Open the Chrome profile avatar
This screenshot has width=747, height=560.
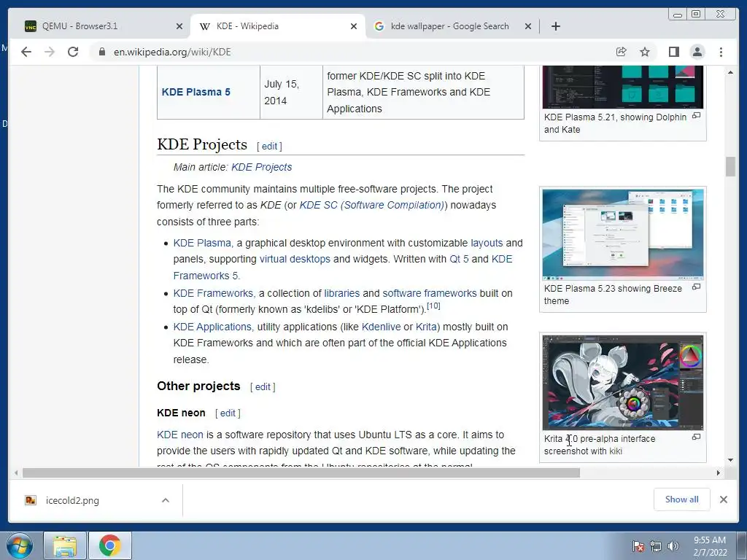697,52
